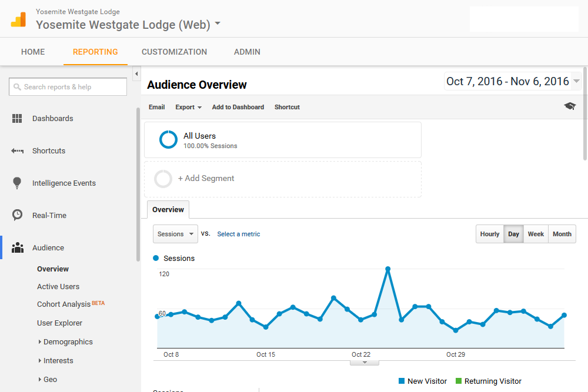Click the sidebar vertical scrollbar
This screenshot has width=588, height=392.
pyautogui.click(x=138, y=183)
